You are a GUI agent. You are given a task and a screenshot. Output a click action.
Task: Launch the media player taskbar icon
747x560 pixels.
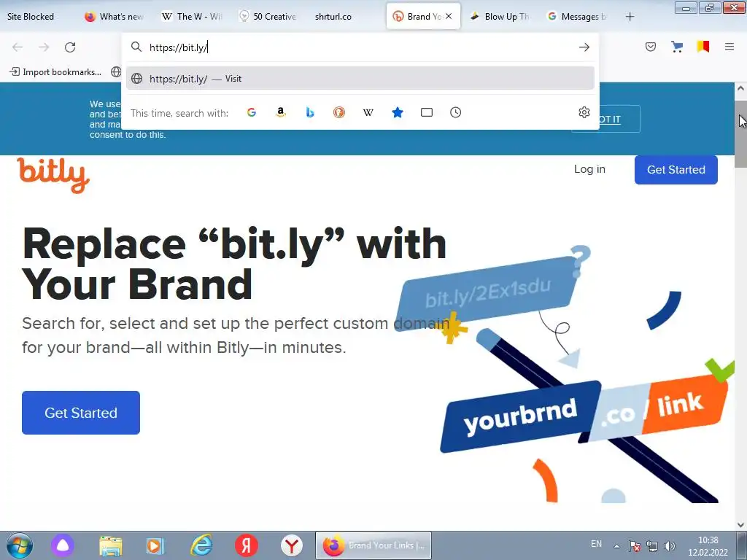coord(155,545)
